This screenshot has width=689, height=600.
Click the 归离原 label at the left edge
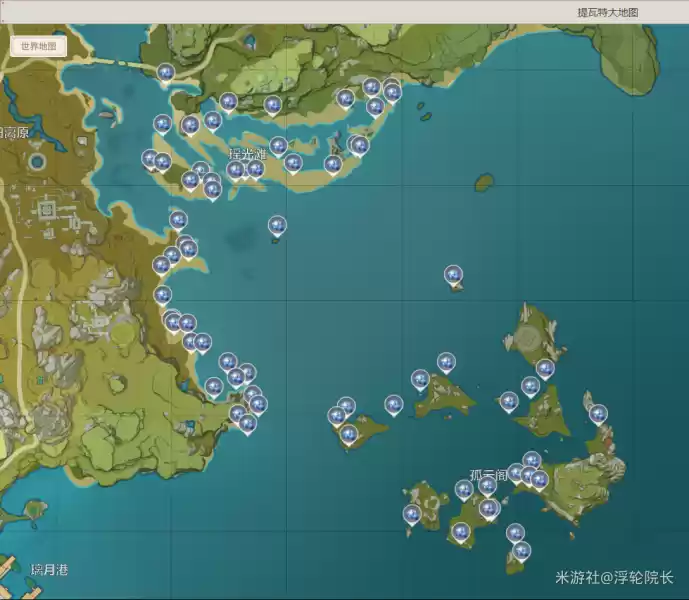coord(14,132)
